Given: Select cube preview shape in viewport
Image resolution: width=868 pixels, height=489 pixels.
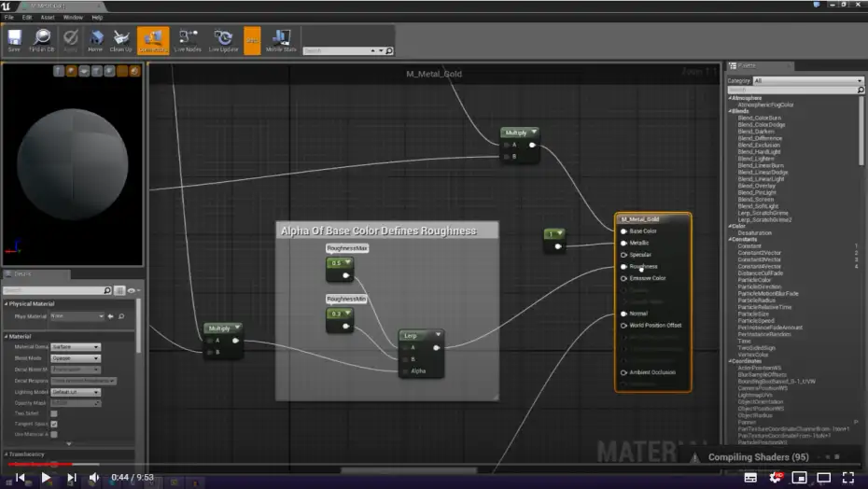Looking at the screenshot, I should (x=97, y=71).
